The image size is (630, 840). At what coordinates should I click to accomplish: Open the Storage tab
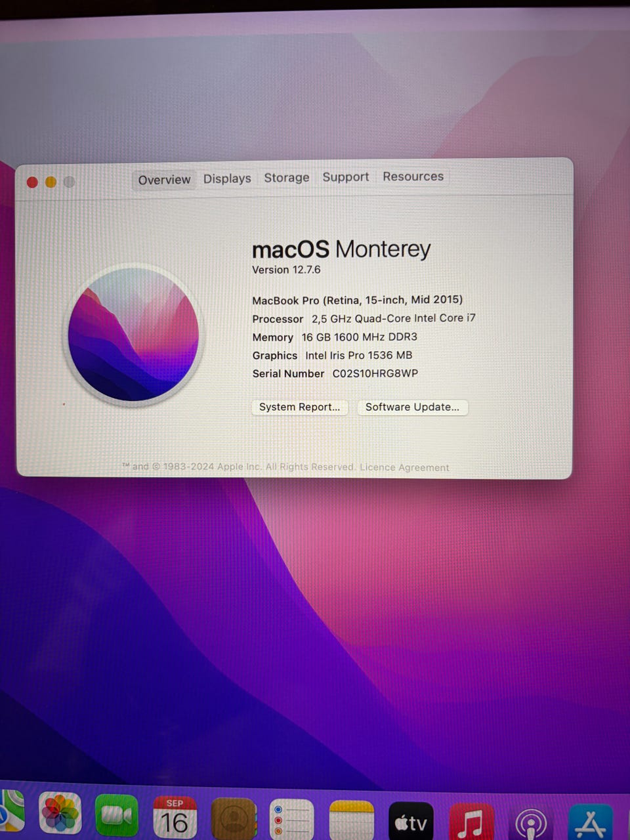[x=287, y=178]
